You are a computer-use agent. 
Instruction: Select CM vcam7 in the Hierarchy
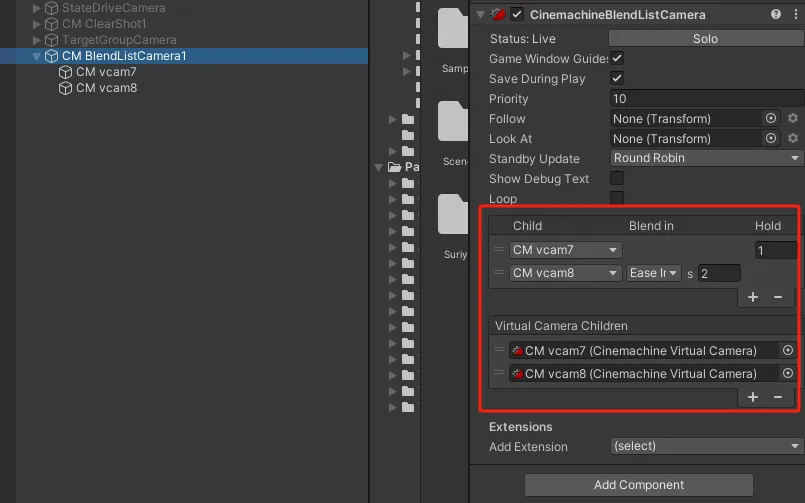click(106, 72)
